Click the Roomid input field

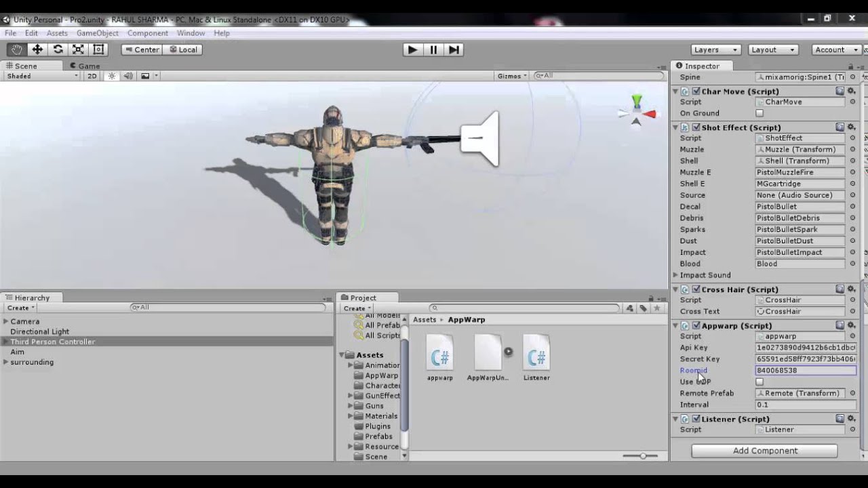tap(806, 370)
